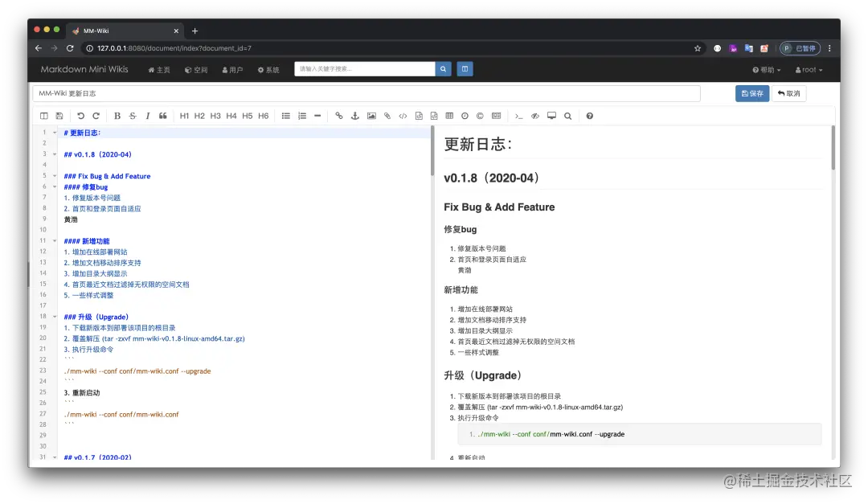Open 系统 system in navbar

tap(268, 70)
